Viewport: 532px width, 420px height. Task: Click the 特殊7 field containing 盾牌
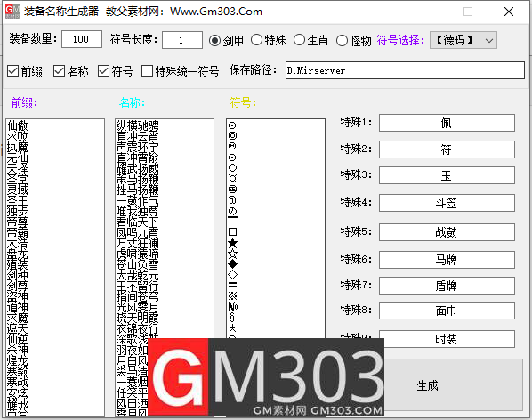[447, 286]
